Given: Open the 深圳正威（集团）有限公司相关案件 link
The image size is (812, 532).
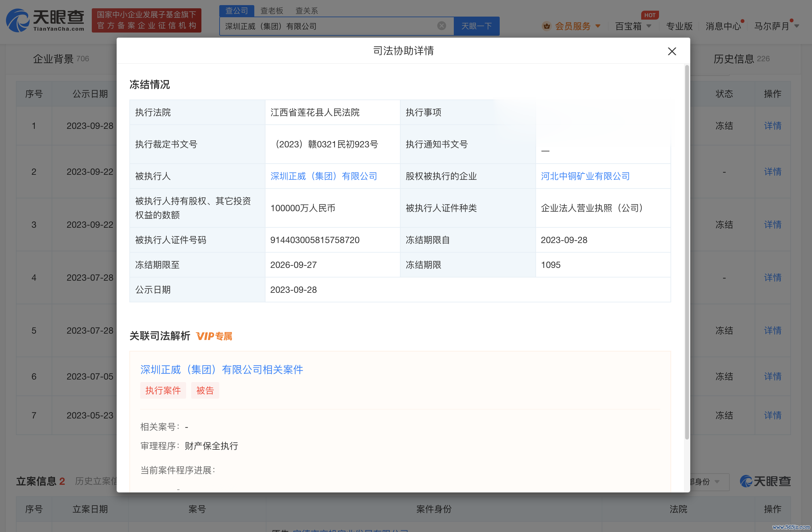Looking at the screenshot, I should [x=221, y=369].
